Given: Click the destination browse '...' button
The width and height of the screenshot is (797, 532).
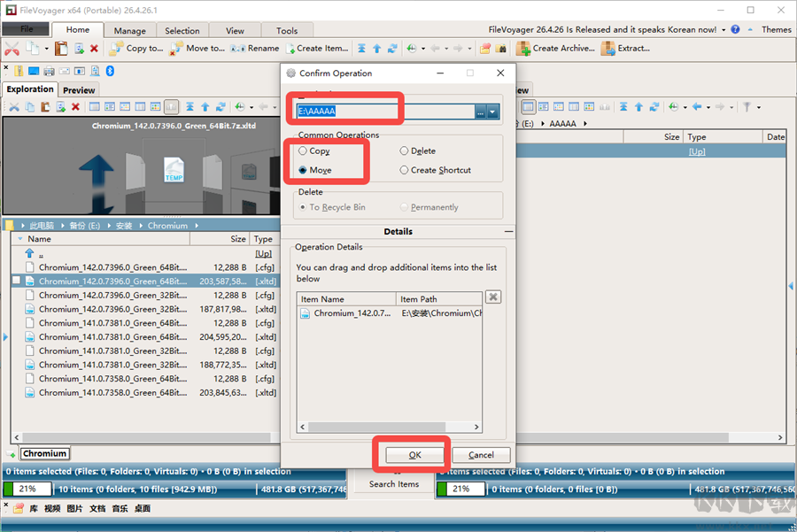Looking at the screenshot, I should click(x=480, y=112).
